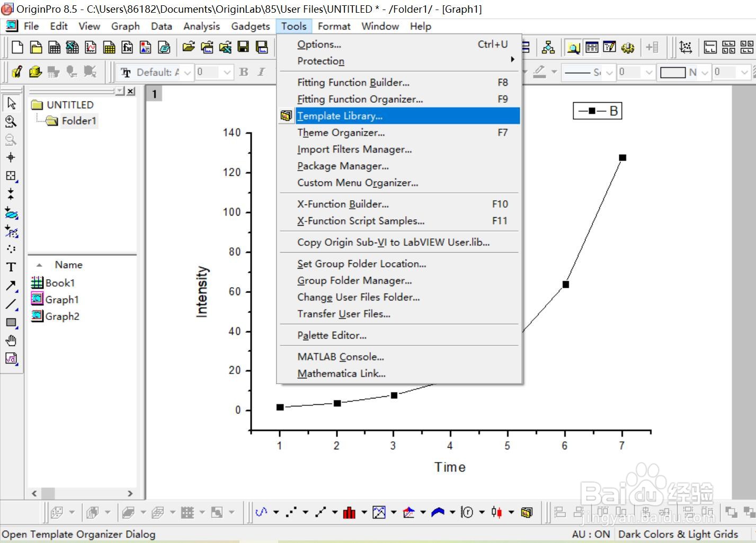Screen dimensions: 756x543
Task: Open the line style dropdown
Action: click(x=609, y=72)
